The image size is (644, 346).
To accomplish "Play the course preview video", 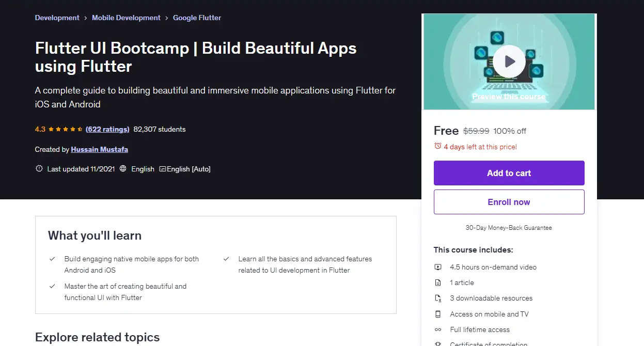I will 509,61.
